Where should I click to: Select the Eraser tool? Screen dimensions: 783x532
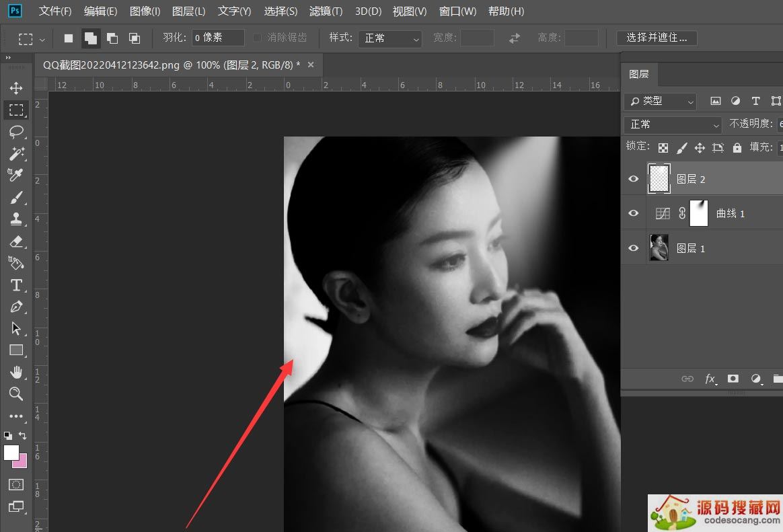[x=16, y=241]
